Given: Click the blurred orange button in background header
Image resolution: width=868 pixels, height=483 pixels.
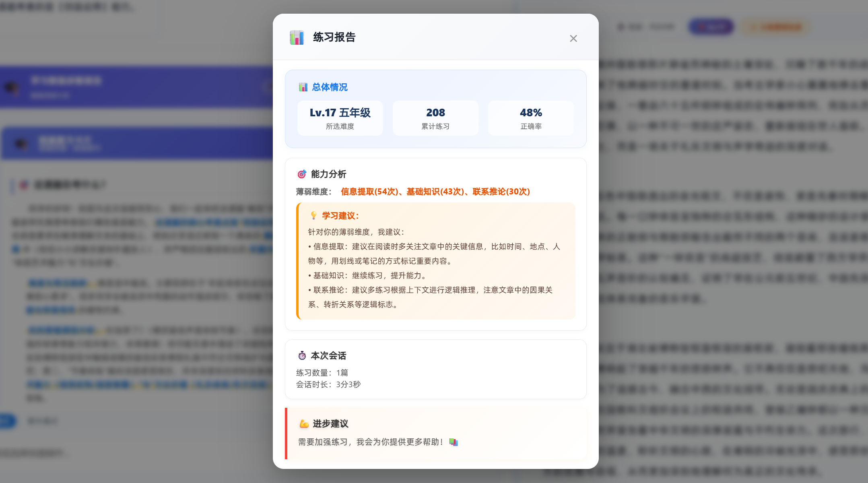Looking at the screenshot, I should [775, 27].
